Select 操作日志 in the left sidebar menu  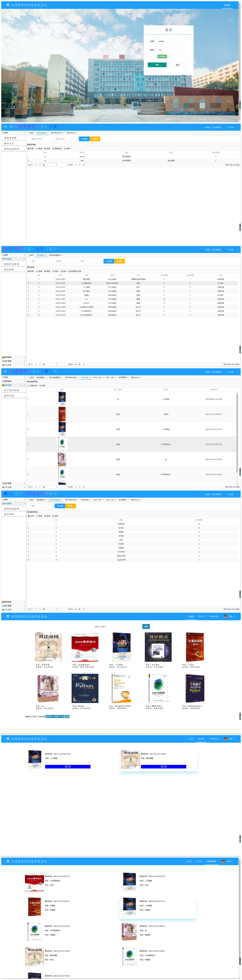point(9,143)
